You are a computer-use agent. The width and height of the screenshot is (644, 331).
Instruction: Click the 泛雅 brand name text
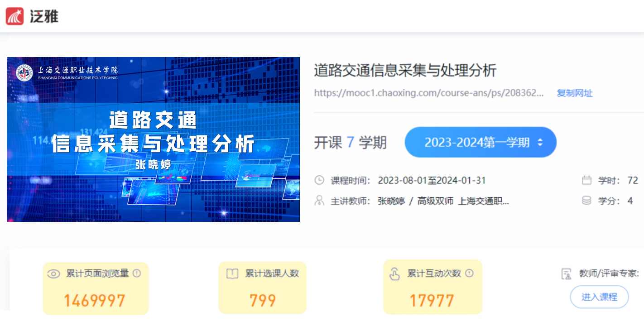(x=44, y=16)
